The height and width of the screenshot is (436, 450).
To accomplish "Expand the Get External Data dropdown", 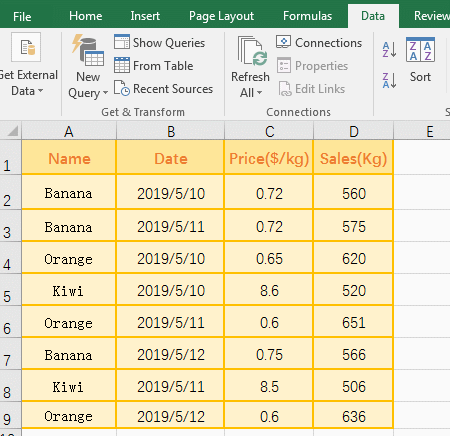I will (x=40, y=90).
